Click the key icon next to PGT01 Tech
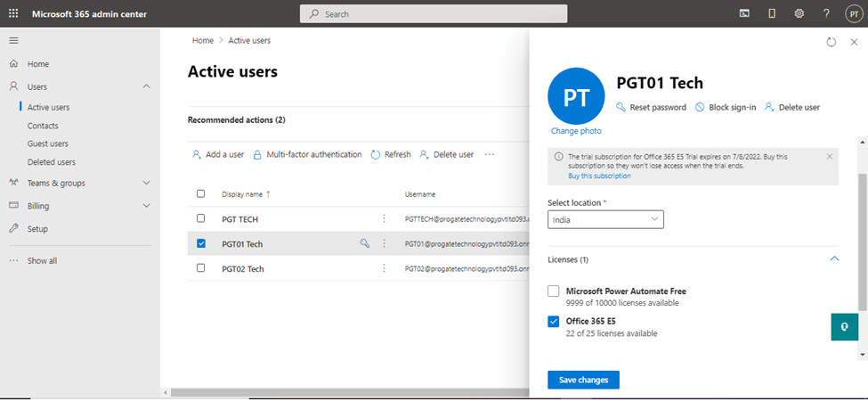Viewport: 868px width, 410px height. pyautogui.click(x=364, y=243)
